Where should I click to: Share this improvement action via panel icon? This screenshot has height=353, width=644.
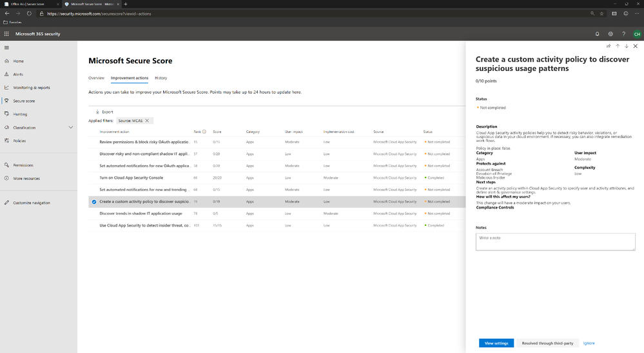[x=609, y=46]
